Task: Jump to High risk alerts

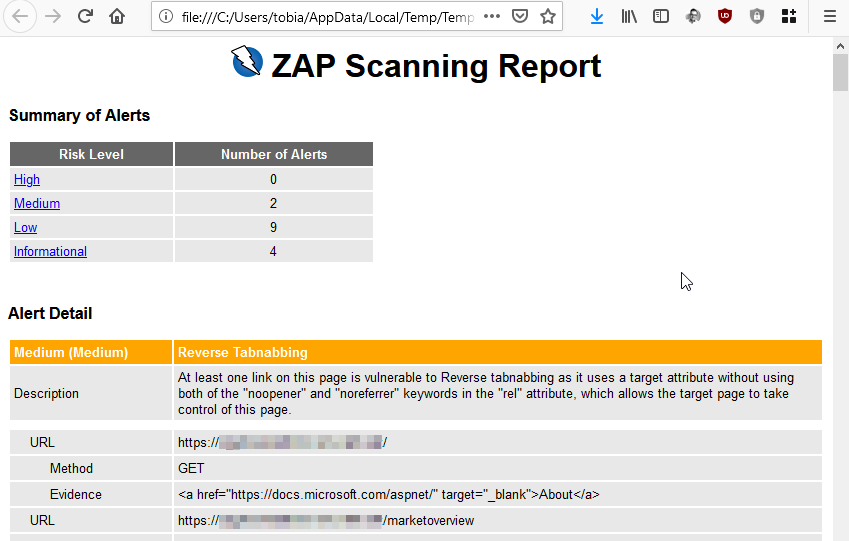Action: [x=27, y=180]
